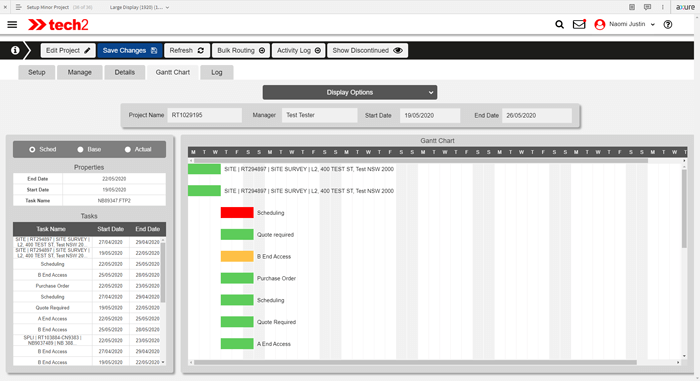Click the Gantt top scroll left arrow
Screen dimensions: 700x381
191,160
